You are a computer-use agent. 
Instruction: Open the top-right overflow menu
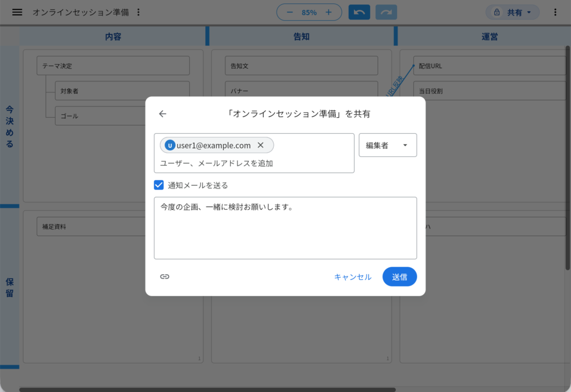point(555,12)
